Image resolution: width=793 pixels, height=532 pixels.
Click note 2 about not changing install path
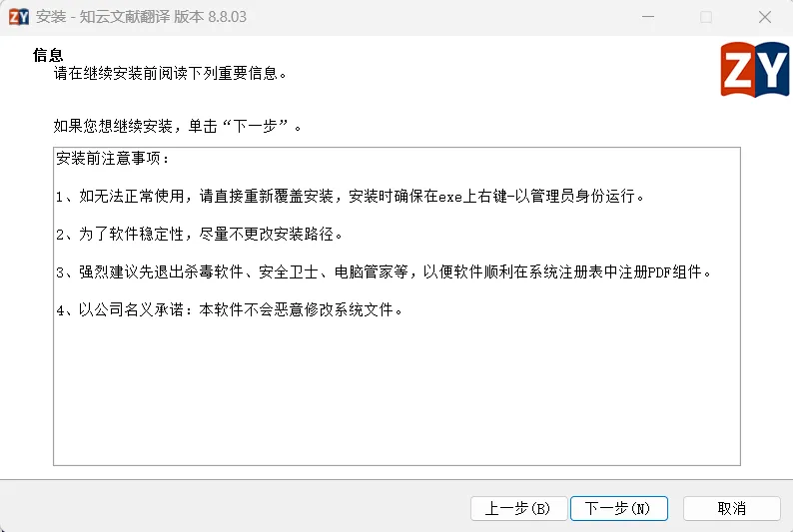(200, 234)
